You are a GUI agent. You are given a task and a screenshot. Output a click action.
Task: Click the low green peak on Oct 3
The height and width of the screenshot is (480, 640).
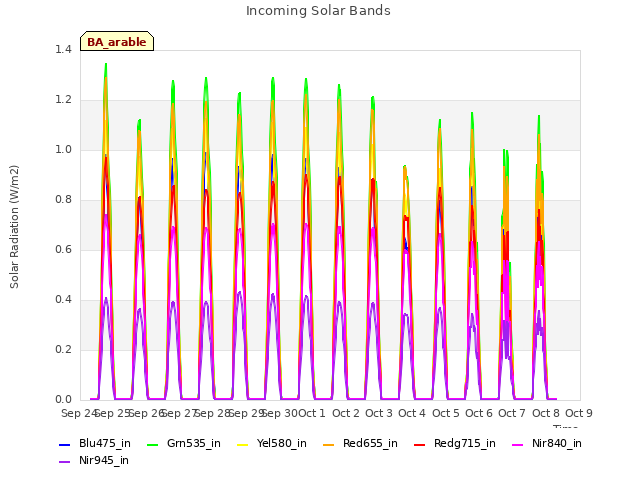coord(405,167)
